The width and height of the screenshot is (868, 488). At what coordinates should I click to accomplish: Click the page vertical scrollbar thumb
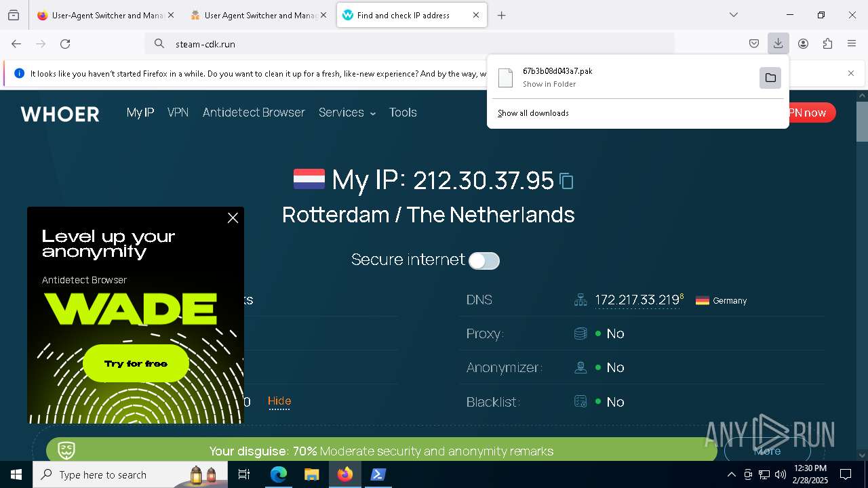tap(862, 121)
